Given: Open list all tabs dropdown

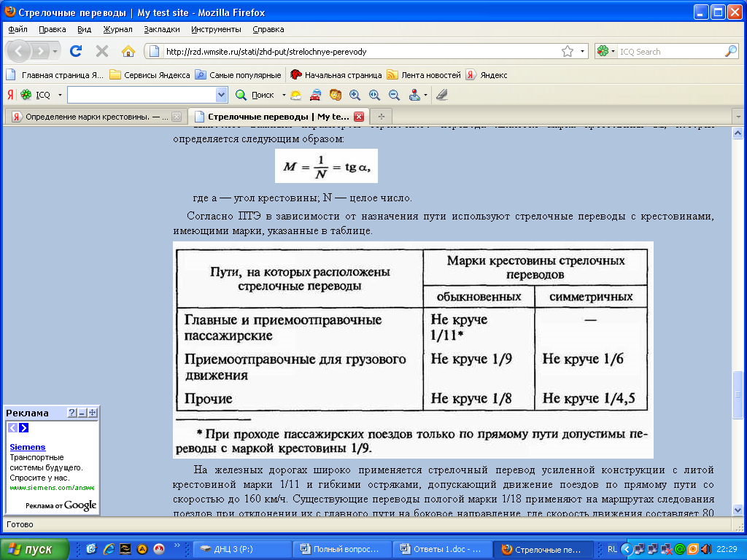Looking at the screenshot, I should click(x=738, y=116).
